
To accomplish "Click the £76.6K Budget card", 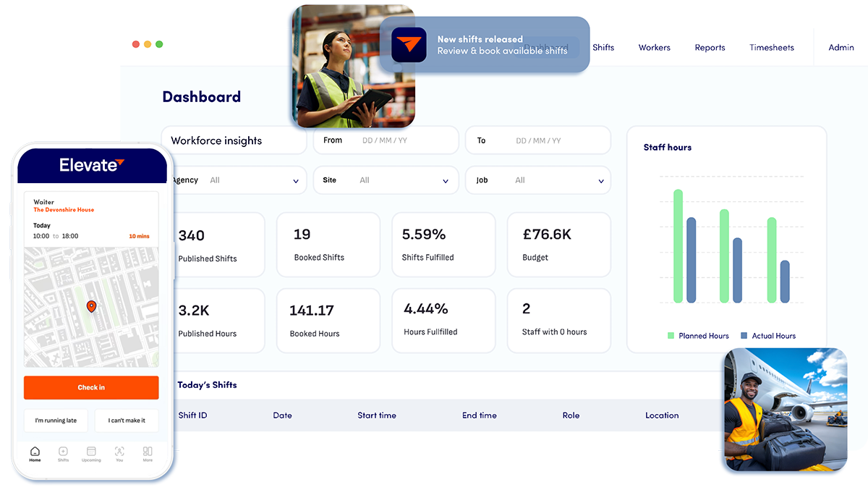I will point(558,245).
